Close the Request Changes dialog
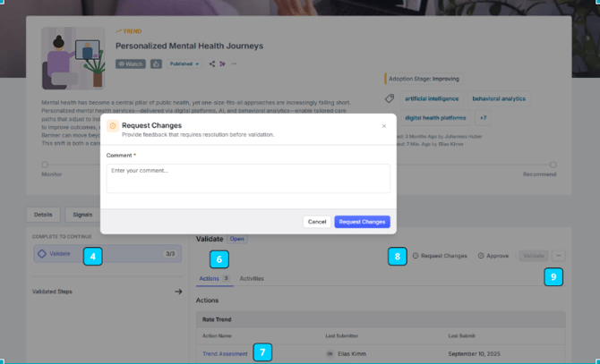 tap(384, 126)
